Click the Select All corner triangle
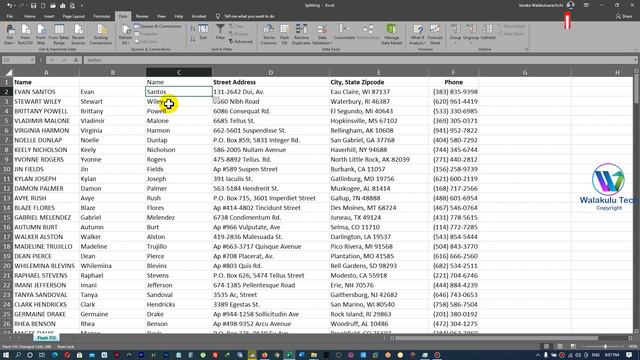 pos(8,73)
